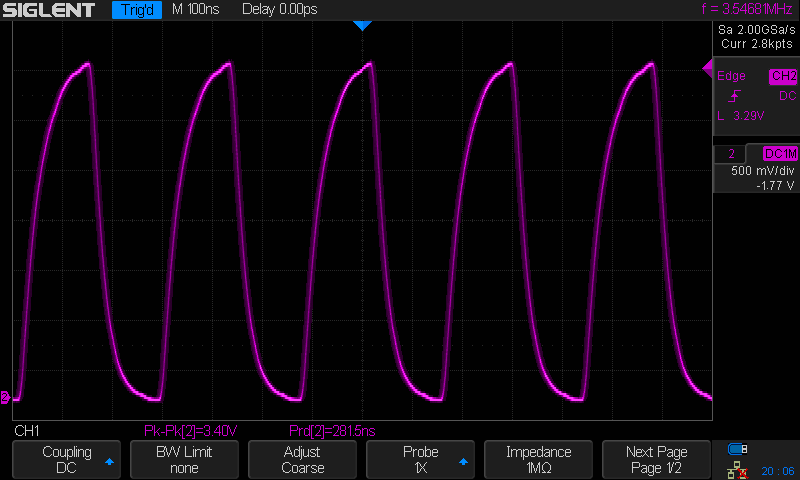Viewport: 800px width, 480px height.
Task: Click the blue trigger position triangle
Action: (x=362, y=26)
